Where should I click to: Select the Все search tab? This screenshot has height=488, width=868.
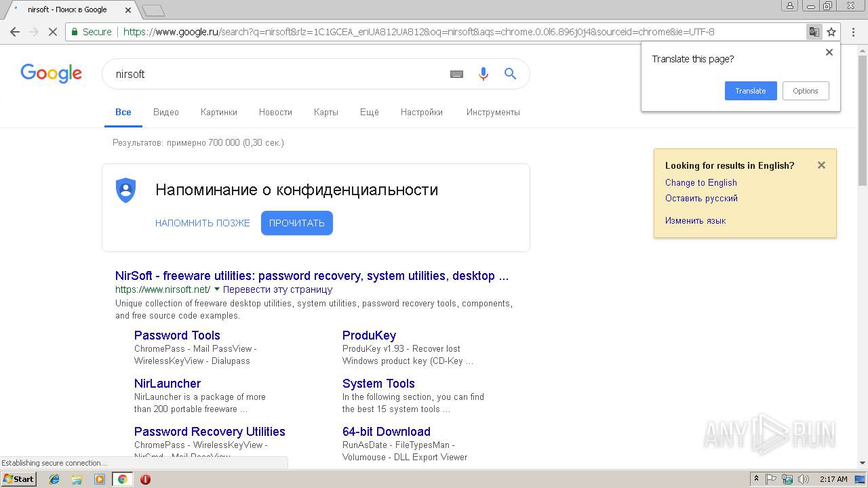[x=123, y=113]
